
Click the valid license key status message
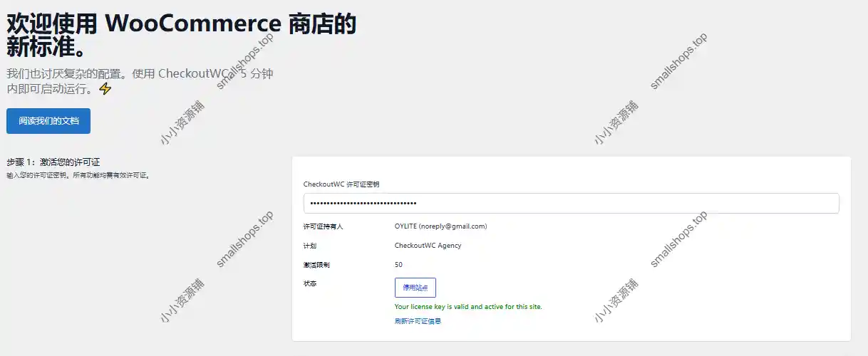(468, 307)
